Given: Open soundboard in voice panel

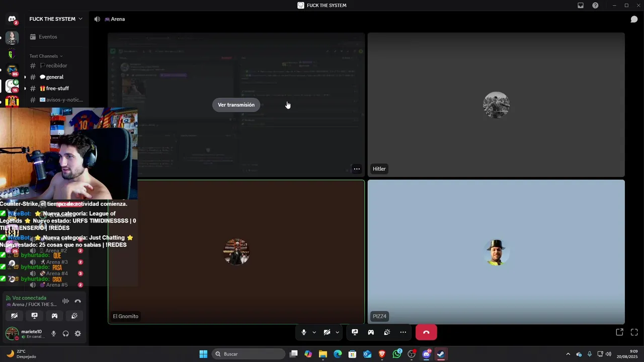Looking at the screenshot, I should pyautogui.click(x=74, y=316).
